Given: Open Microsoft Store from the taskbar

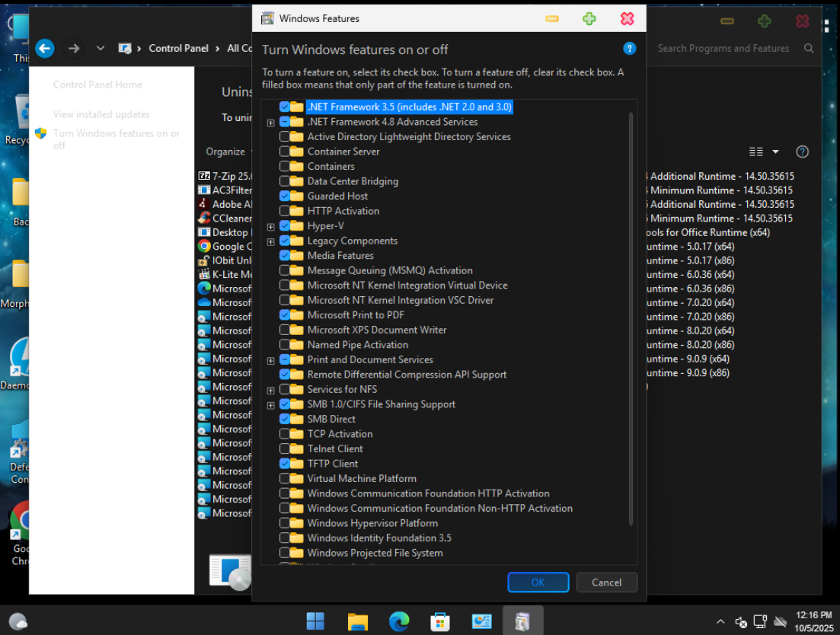Looking at the screenshot, I should tap(440, 621).
